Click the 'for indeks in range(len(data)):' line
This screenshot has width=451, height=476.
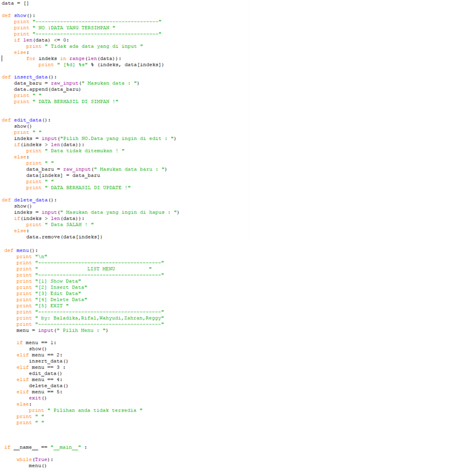73,58
